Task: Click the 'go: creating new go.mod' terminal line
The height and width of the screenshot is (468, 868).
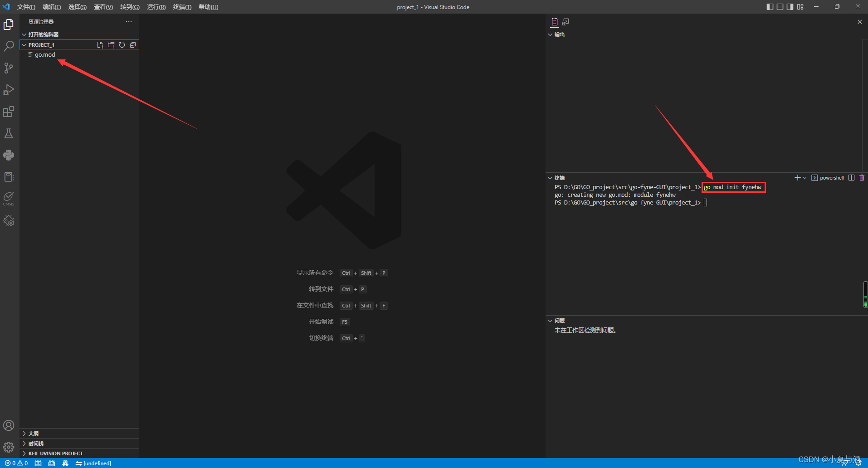Action: click(x=615, y=195)
